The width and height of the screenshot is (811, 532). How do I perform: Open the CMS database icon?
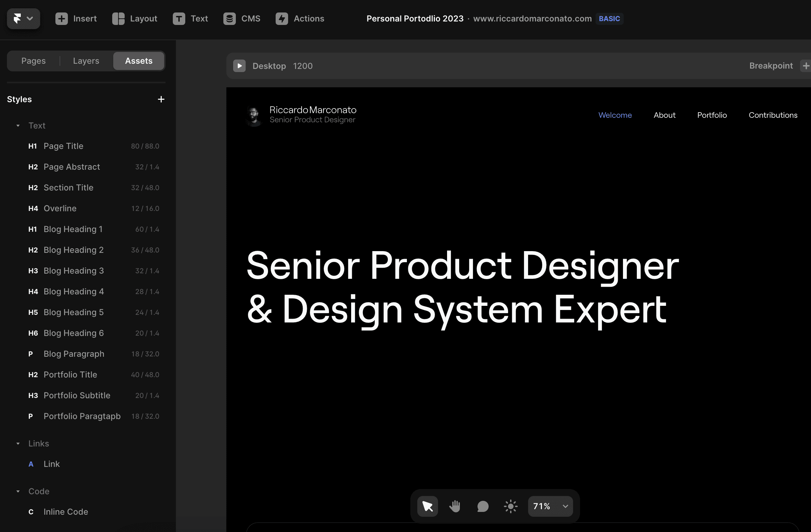(229, 19)
